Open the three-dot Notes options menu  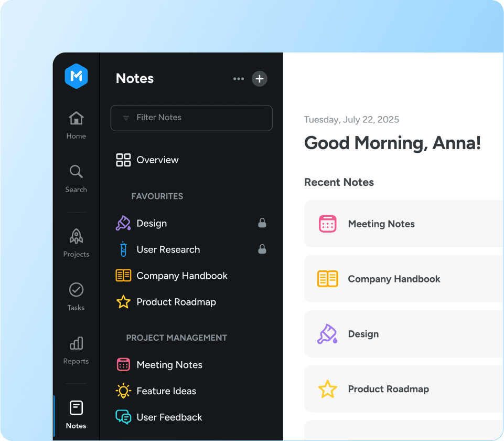coord(239,79)
